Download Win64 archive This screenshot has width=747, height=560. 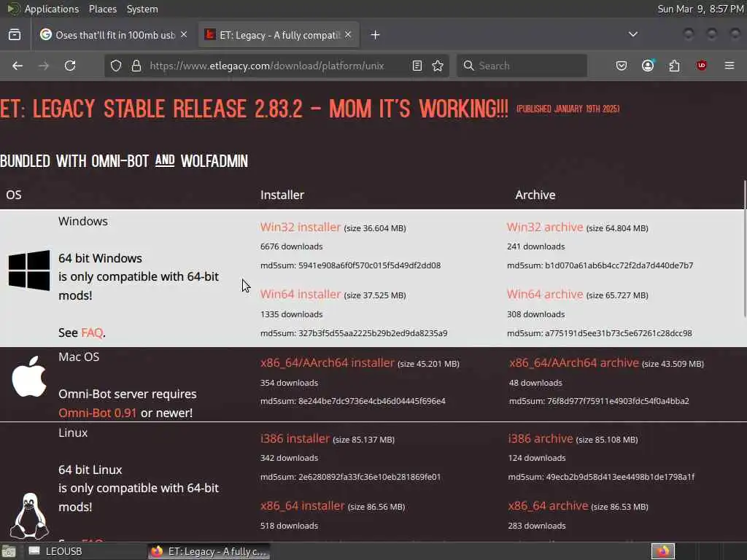[545, 295]
